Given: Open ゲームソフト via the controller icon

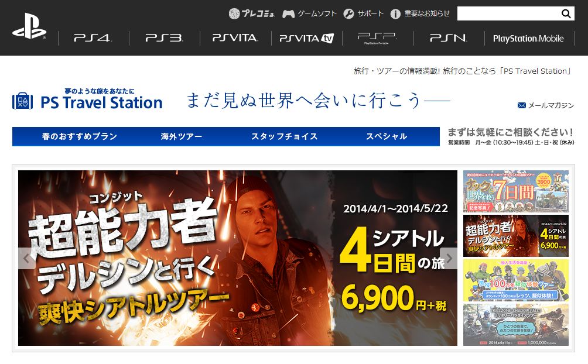Looking at the screenshot, I should point(288,14).
